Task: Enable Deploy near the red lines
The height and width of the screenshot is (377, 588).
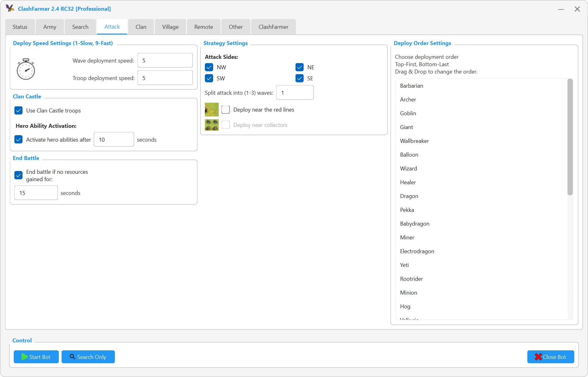Action: point(226,109)
